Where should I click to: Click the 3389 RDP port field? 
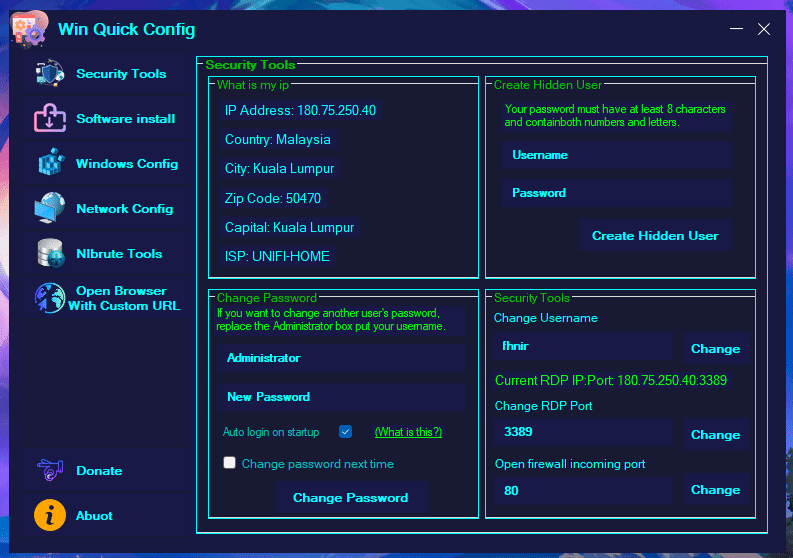583,432
